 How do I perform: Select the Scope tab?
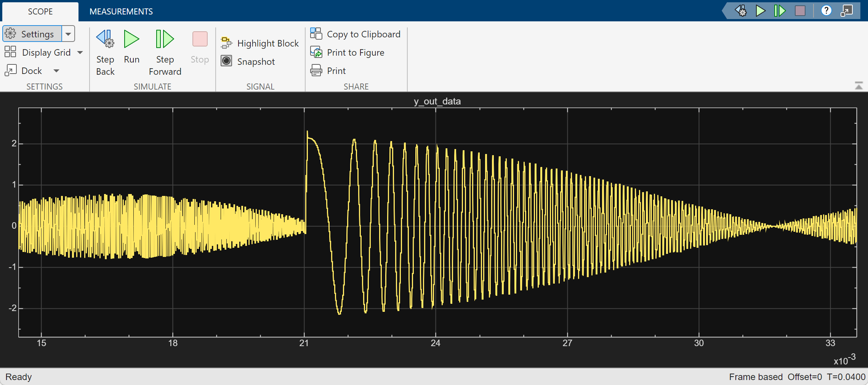tap(40, 11)
